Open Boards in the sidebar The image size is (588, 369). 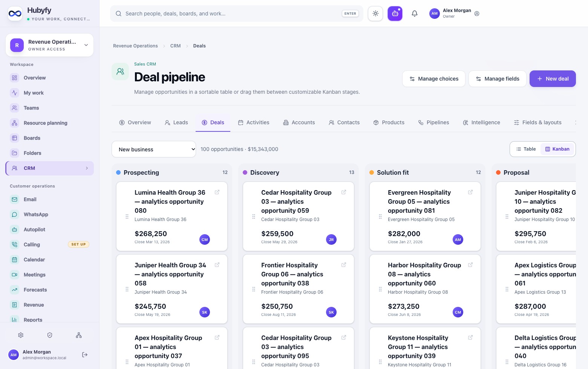[x=50, y=138]
